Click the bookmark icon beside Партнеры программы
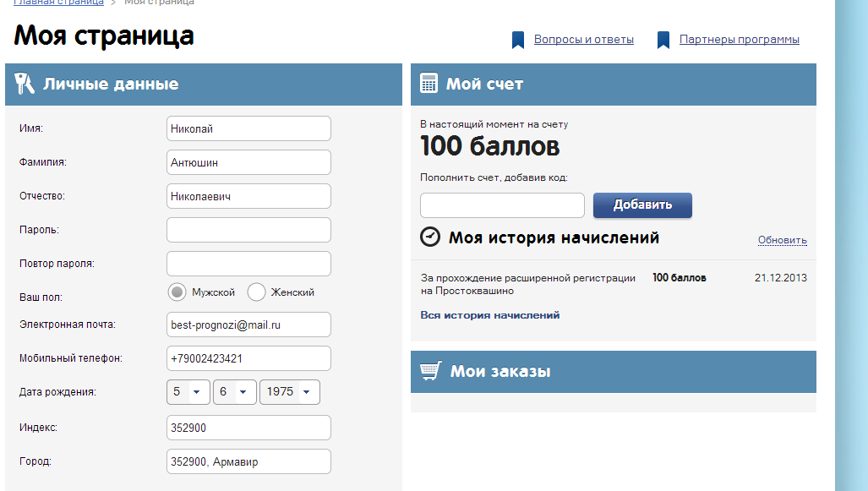 pos(663,40)
